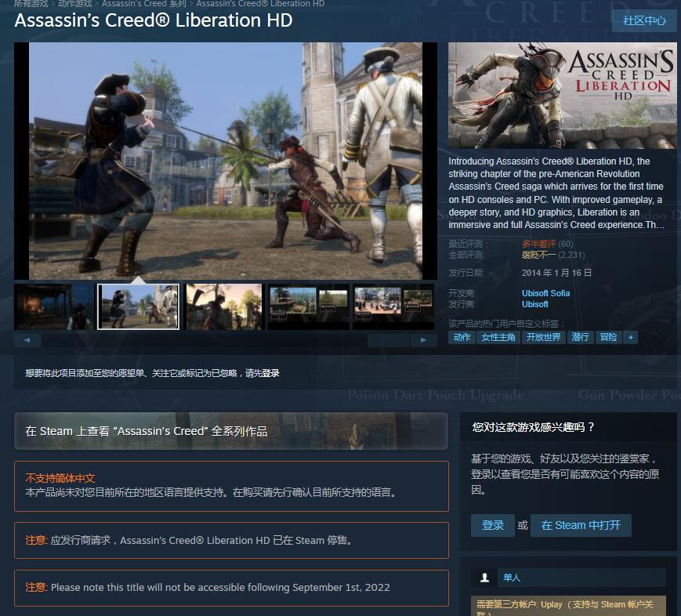Click the right arrow of screenshot strip

coord(424,340)
